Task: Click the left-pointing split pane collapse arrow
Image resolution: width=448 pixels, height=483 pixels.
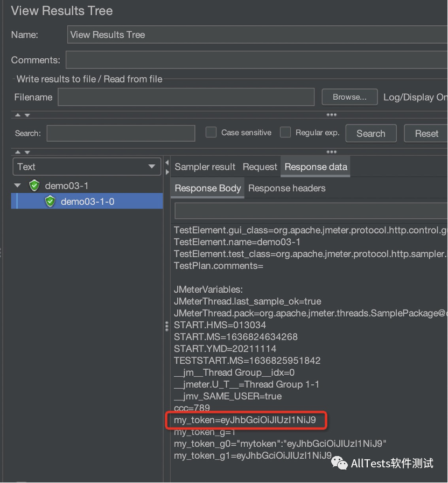Action: pos(167,162)
